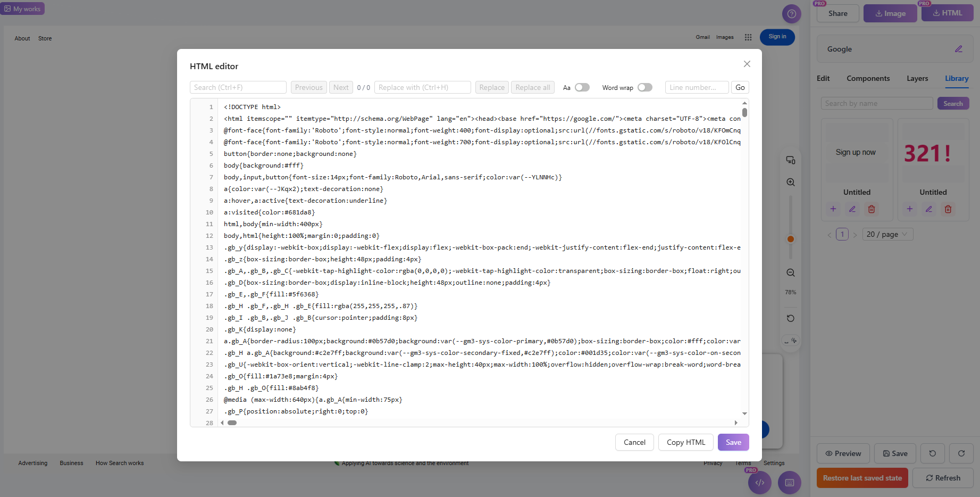The image size is (980, 497).
Task: Switch to the Components tab
Action: [x=868, y=78]
